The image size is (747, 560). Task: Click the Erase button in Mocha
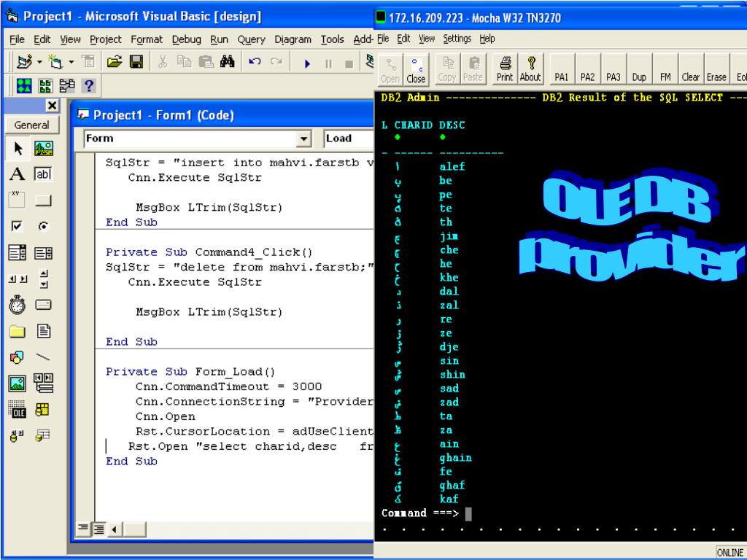[716, 69]
